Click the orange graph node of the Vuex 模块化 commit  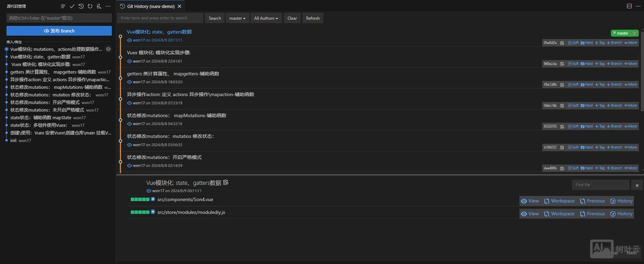click(120, 57)
